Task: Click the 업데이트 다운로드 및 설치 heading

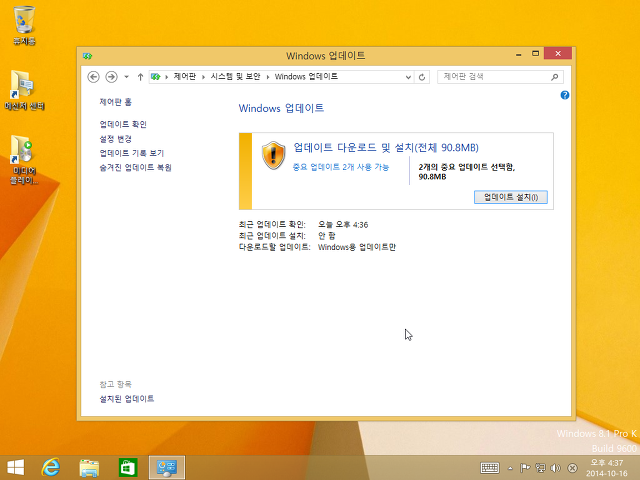Action: pyautogui.click(x=386, y=147)
